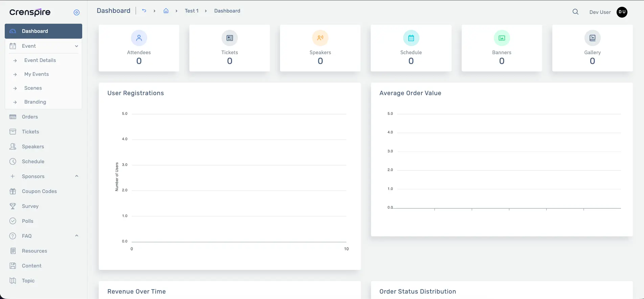
Task: Open Coupon Codes page
Action: pyautogui.click(x=39, y=191)
